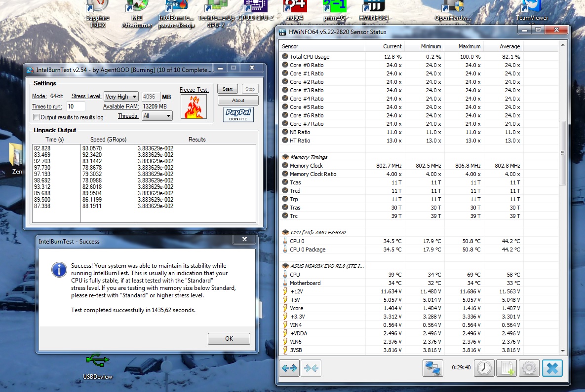Click the CPU 0 Package thermometer icon
Viewport: 585px width, 392px height.
pos(285,249)
